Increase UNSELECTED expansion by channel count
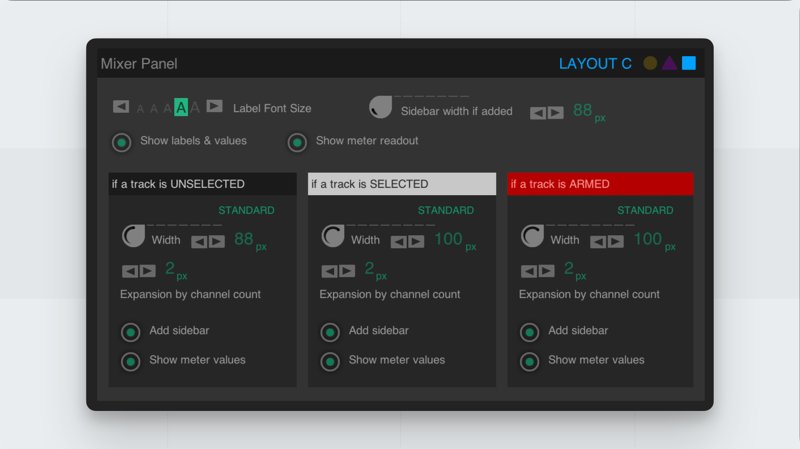This screenshot has height=449, width=800. pyautogui.click(x=147, y=271)
